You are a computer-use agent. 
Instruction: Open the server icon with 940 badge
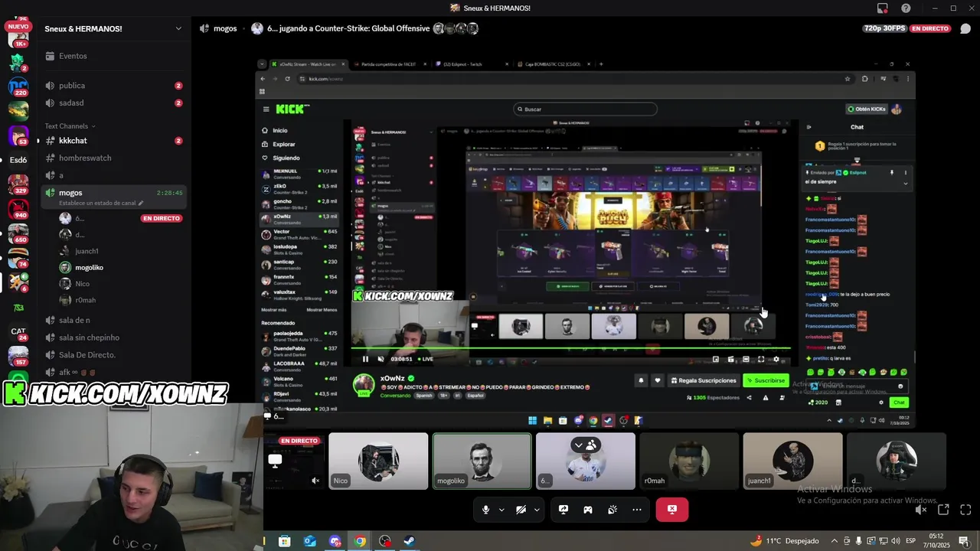(x=18, y=208)
